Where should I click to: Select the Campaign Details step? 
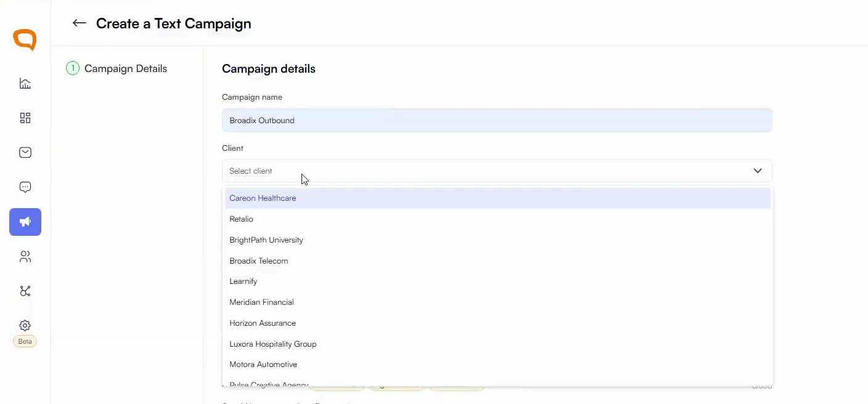117,68
